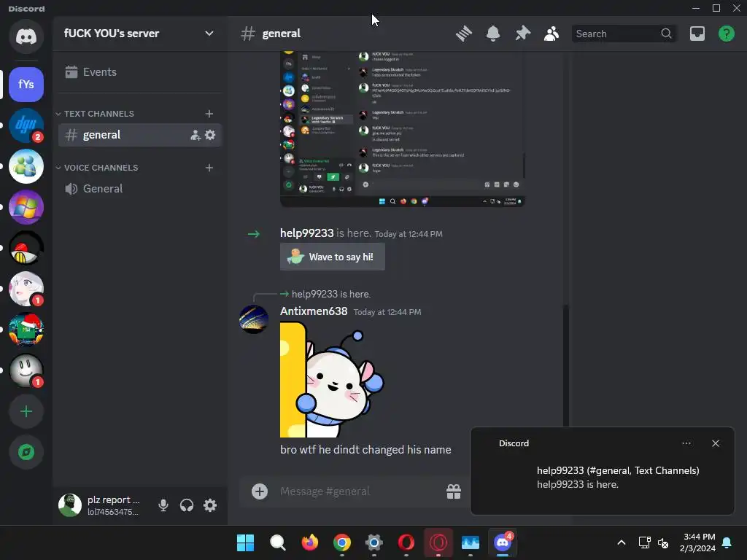Select the fYs server icon

(26, 85)
